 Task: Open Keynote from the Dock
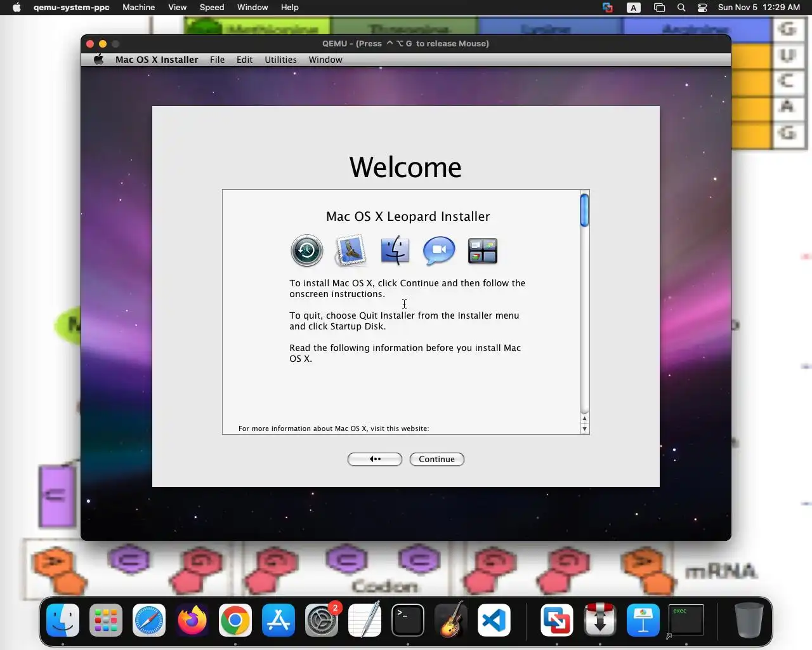(643, 620)
